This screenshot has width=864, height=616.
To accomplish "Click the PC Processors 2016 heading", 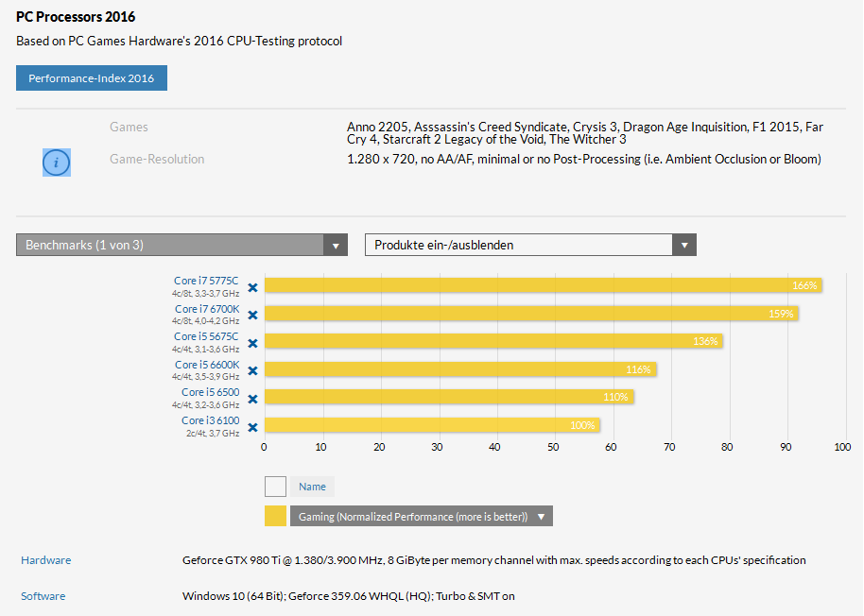I will point(76,16).
